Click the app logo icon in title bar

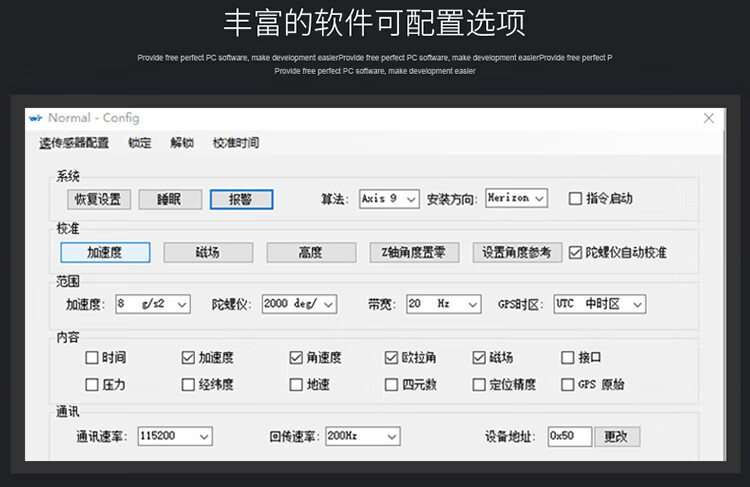(36, 118)
